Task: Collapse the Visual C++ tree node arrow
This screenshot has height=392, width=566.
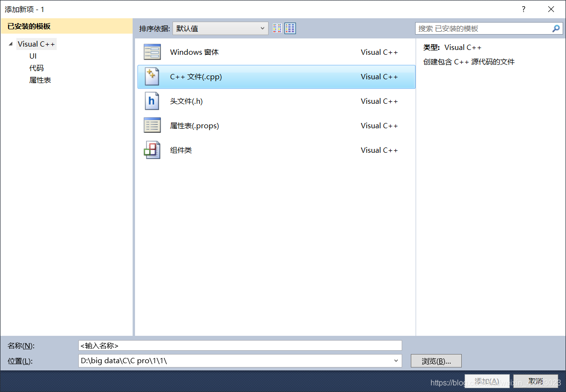Action: 11,44
